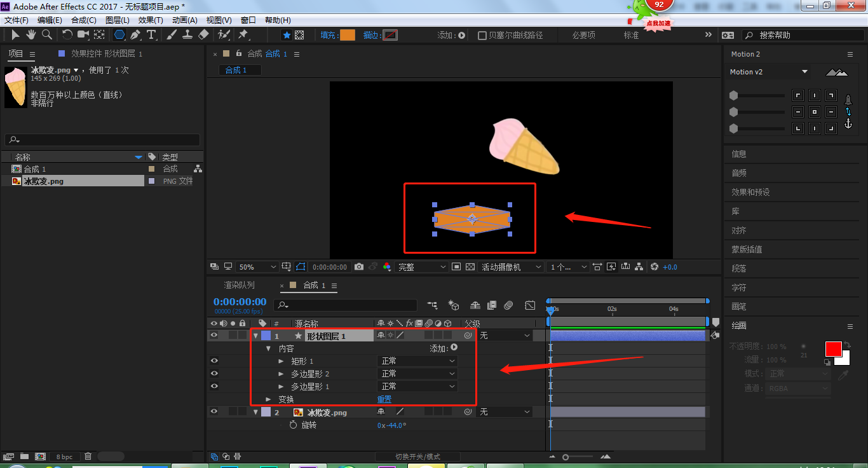The width and height of the screenshot is (868, 468).
Task: Select the Pen tool
Action: pyautogui.click(x=135, y=34)
